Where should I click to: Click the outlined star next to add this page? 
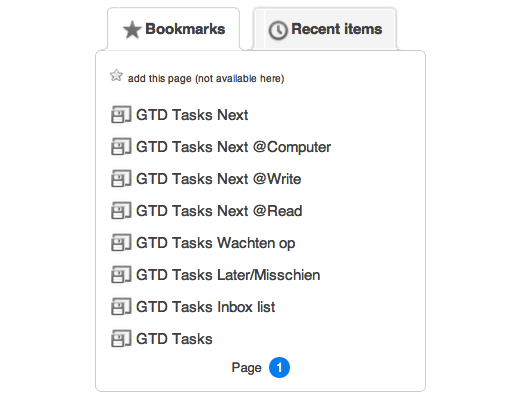click(x=116, y=76)
